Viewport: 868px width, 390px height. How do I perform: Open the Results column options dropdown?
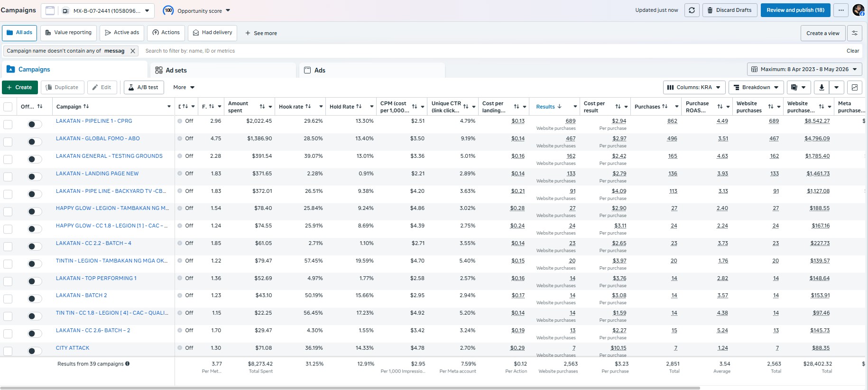tap(575, 107)
